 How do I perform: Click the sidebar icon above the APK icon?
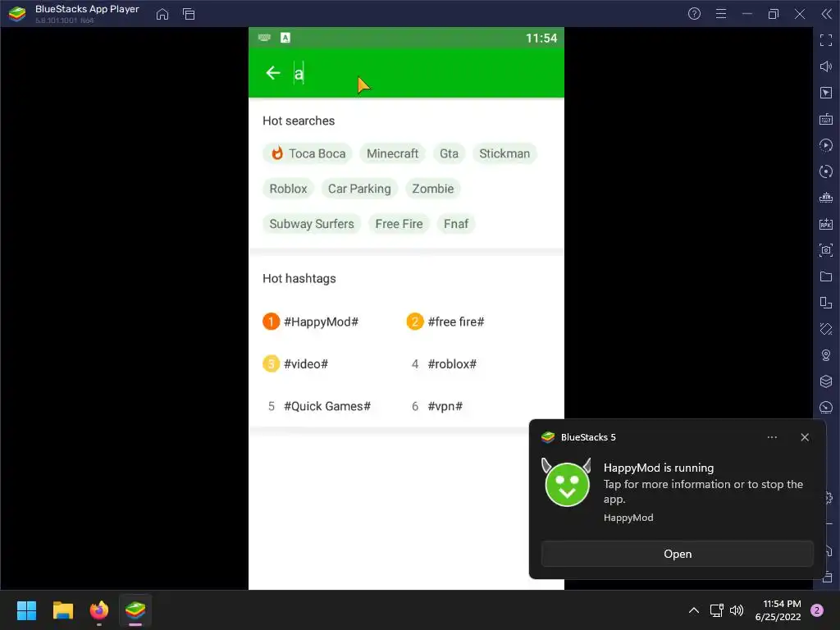click(826, 198)
